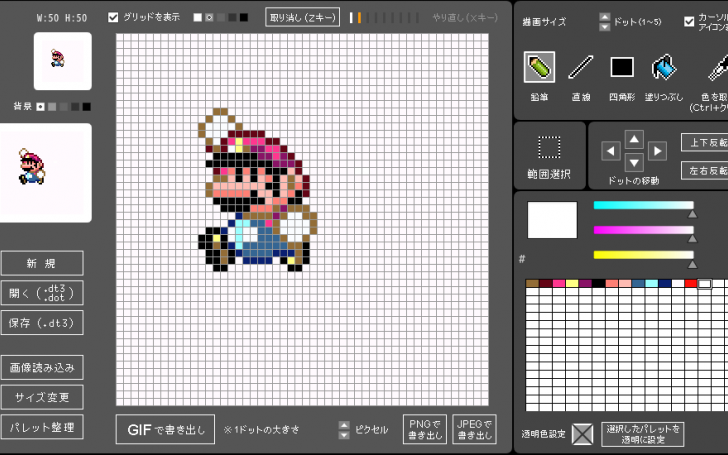Click the やり直し (Xキー) redo button
The image size is (728, 455).
(465, 18)
